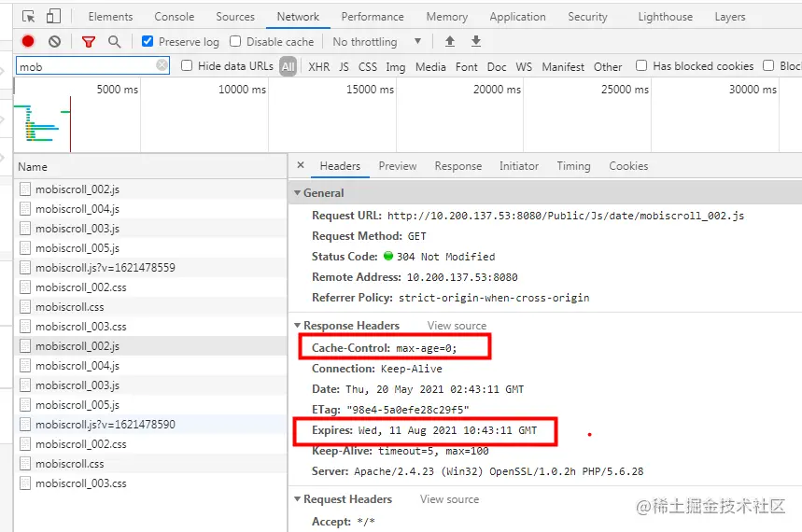Collapse the Request Headers section
Image resolution: width=802 pixels, height=532 pixels.
297,498
